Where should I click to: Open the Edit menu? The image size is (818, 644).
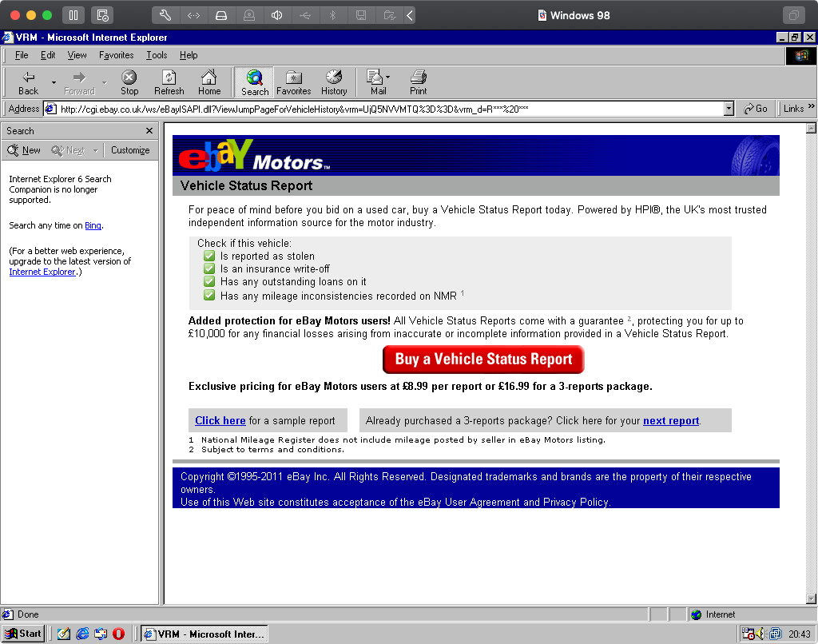pyautogui.click(x=48, y=55)
